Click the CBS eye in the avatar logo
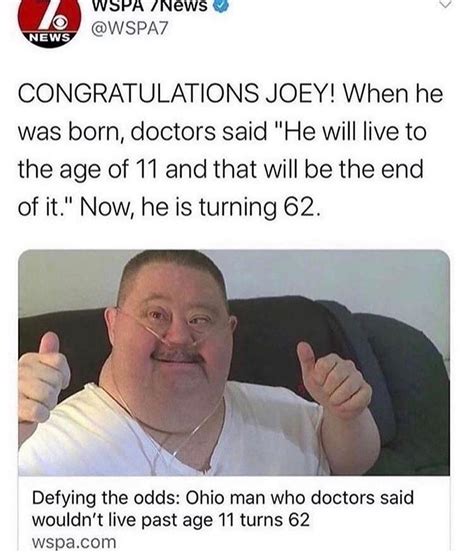Viewport: 474px width, 553px height. pos(62,22)
